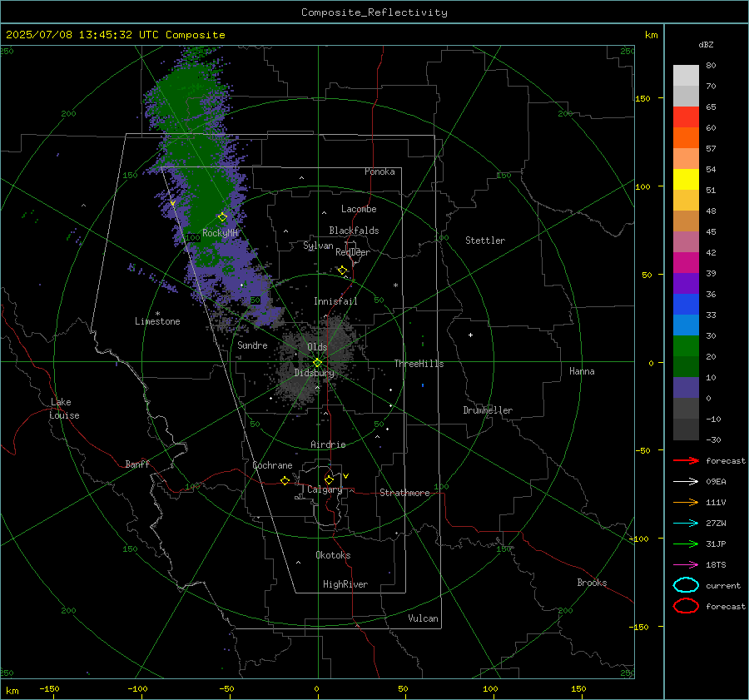This screenshot has width=749, height=700.
Task: Click the Blackfalds city label
Action: point(354,231)
